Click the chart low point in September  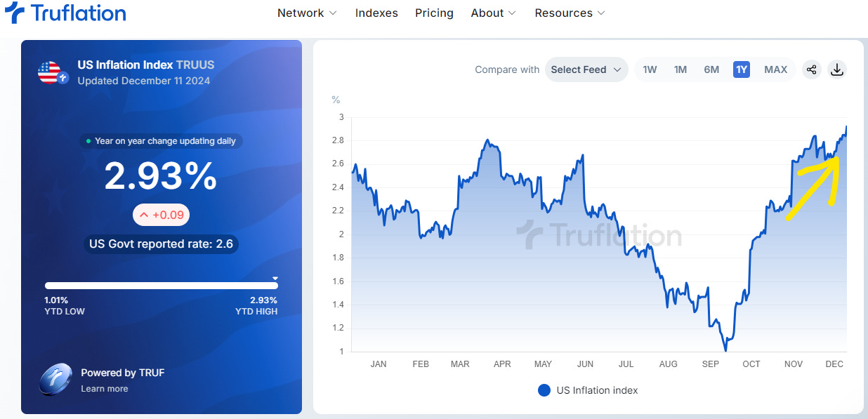[725, 350]
